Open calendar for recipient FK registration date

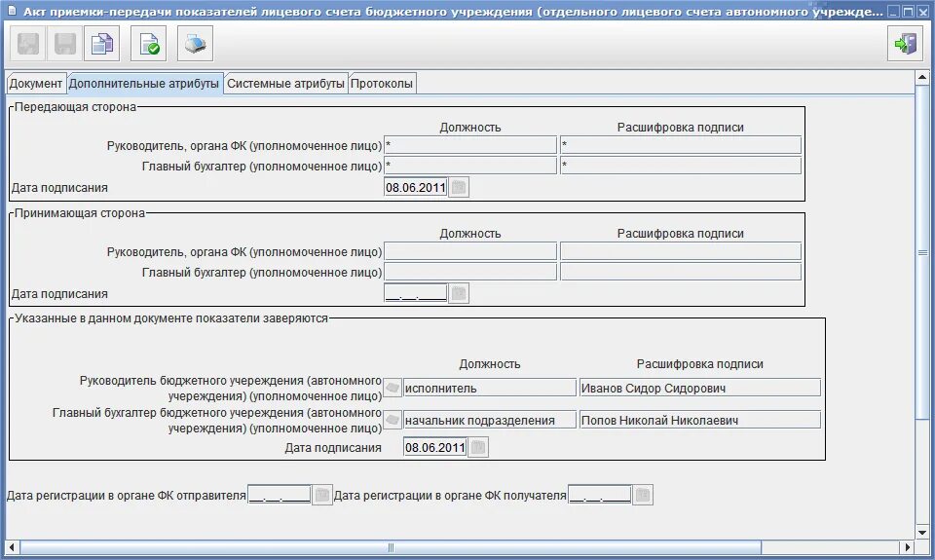(x=643, y=495)
